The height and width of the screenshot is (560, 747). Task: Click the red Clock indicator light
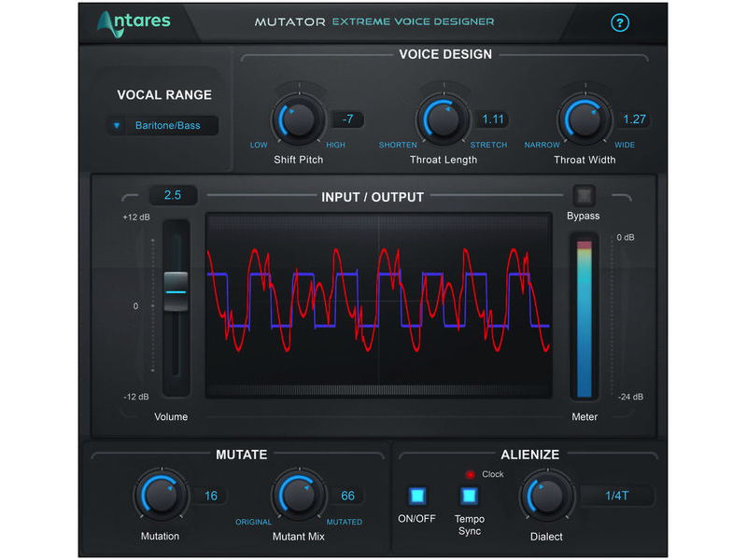[x=471, y=475]
